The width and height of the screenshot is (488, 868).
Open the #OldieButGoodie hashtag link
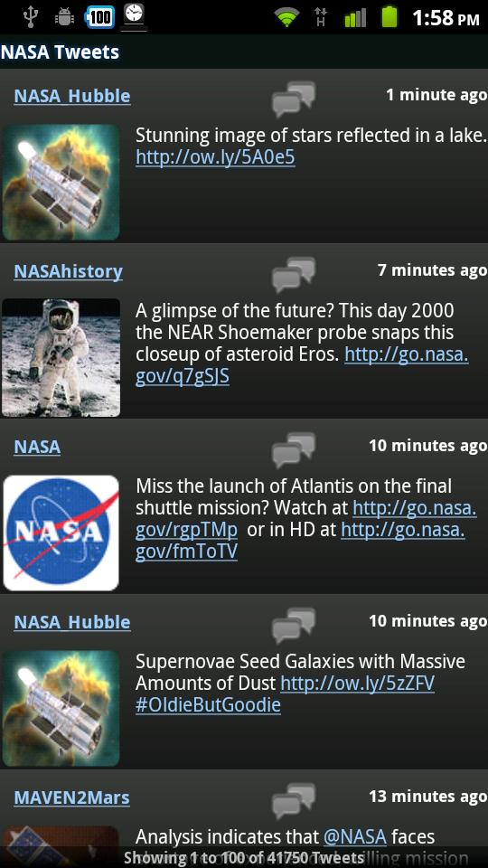pos(208,705)
